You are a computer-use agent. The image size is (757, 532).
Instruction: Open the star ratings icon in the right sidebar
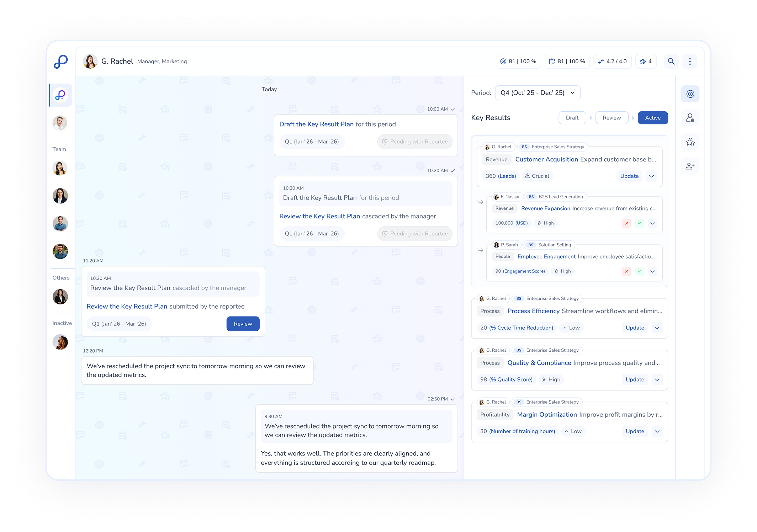(690, 142)
